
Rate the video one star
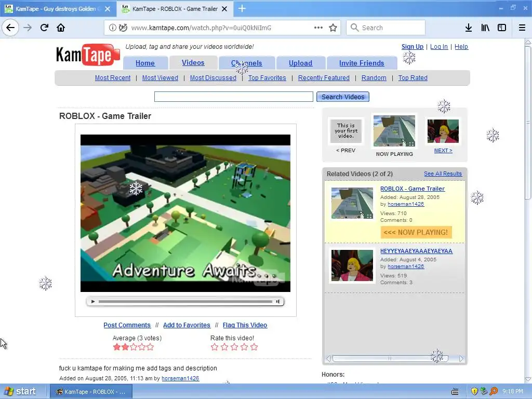coord(215,347)
